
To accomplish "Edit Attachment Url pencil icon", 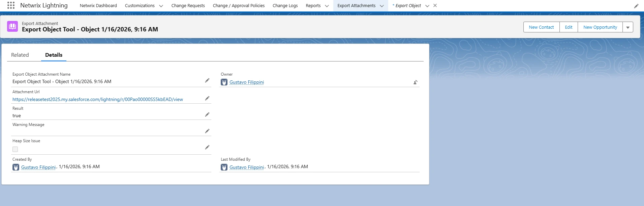I will click(x=207, y=98).
